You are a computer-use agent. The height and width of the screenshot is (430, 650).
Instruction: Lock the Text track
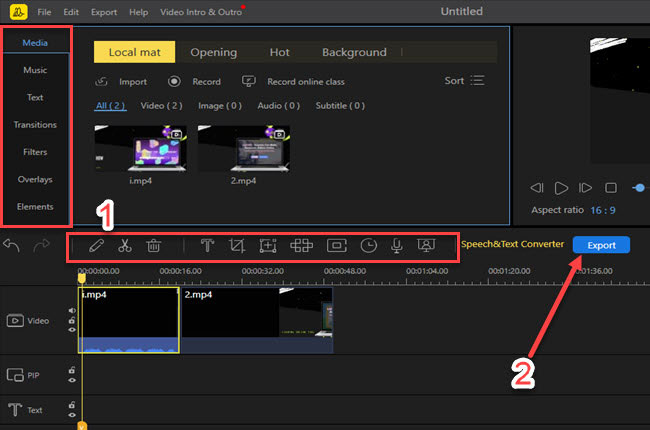click(x=72, y=405)
